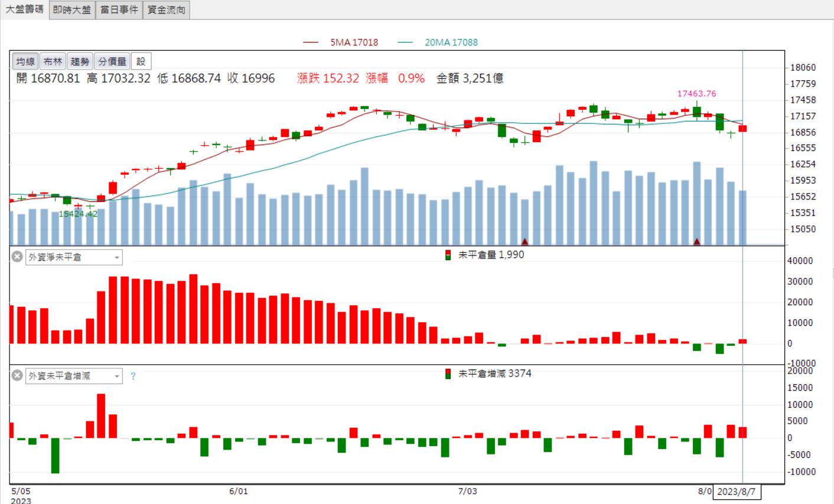The image size is (834, 504).
Task: Click the 未平倉量 legend color icon
Action: tap(448, 255)
